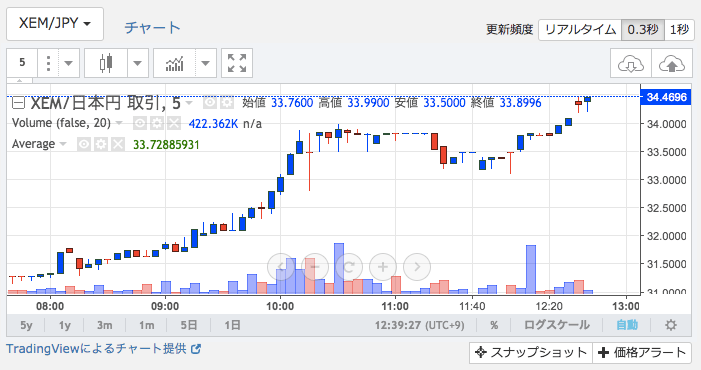Screen dimensions: 701x370
Task: Click the 5 minute interval button
Action: tap(22, 63)
